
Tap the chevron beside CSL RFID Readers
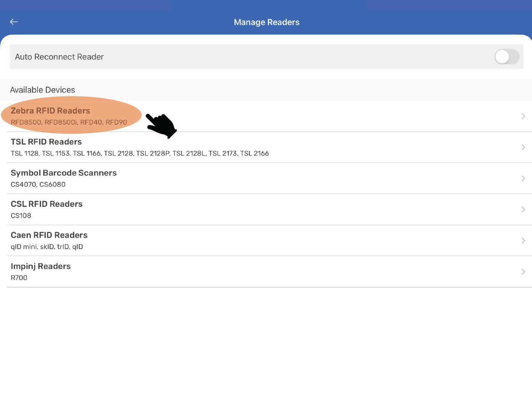pyautogui.click(x=523, y=209)
